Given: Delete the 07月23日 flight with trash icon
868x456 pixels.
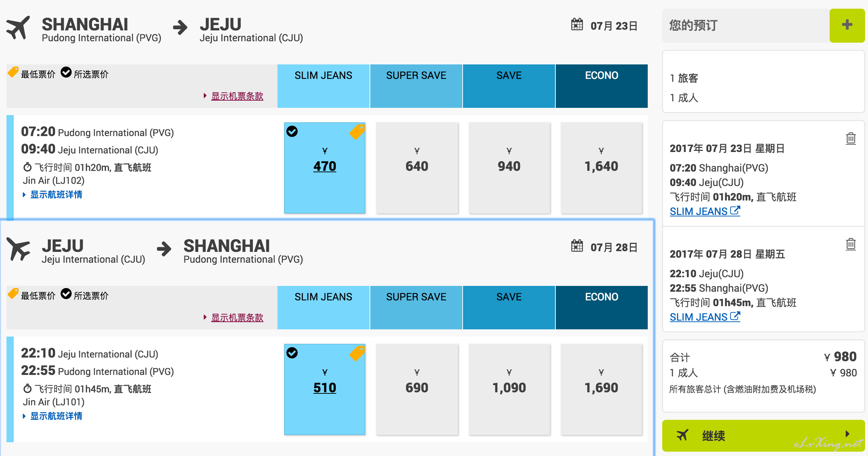Looking at the screenshot, I should coord(851,138).
